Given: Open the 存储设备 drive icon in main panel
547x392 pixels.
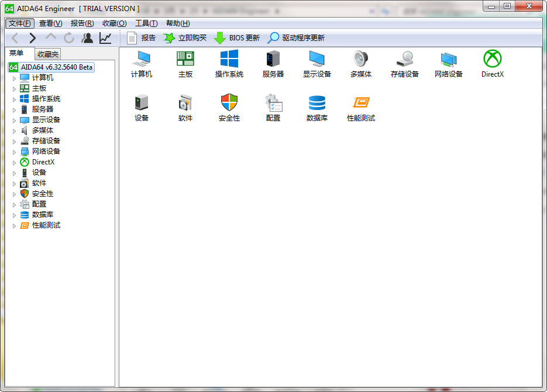Looking at the screenshot, I should (405, 64).
